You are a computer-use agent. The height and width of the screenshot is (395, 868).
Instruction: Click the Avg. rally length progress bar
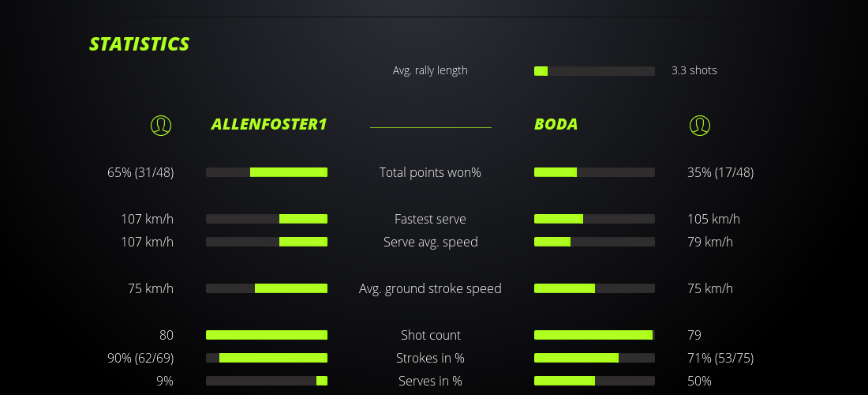[594, 71]
